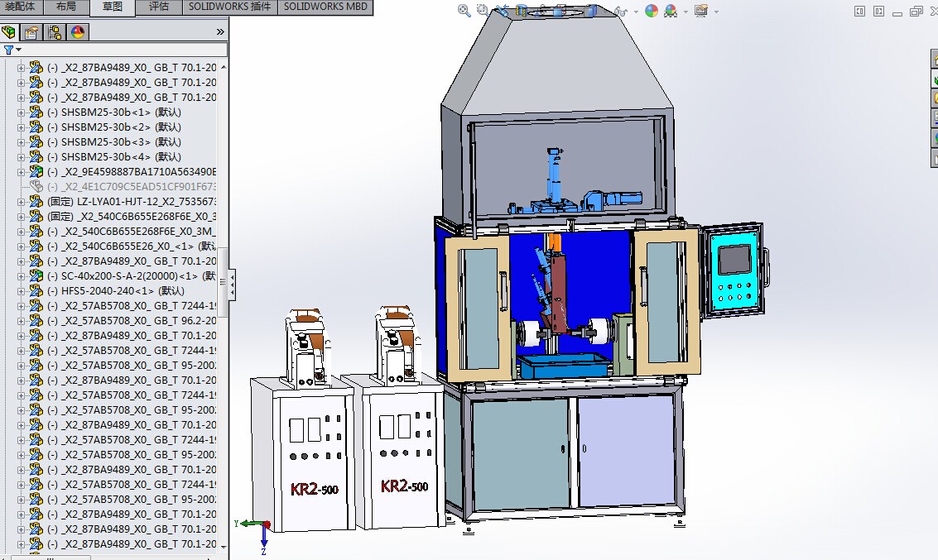Screen dimensions: 938x560
Task: Open the ConfigurationManager tab
Action: click(55, 32)
